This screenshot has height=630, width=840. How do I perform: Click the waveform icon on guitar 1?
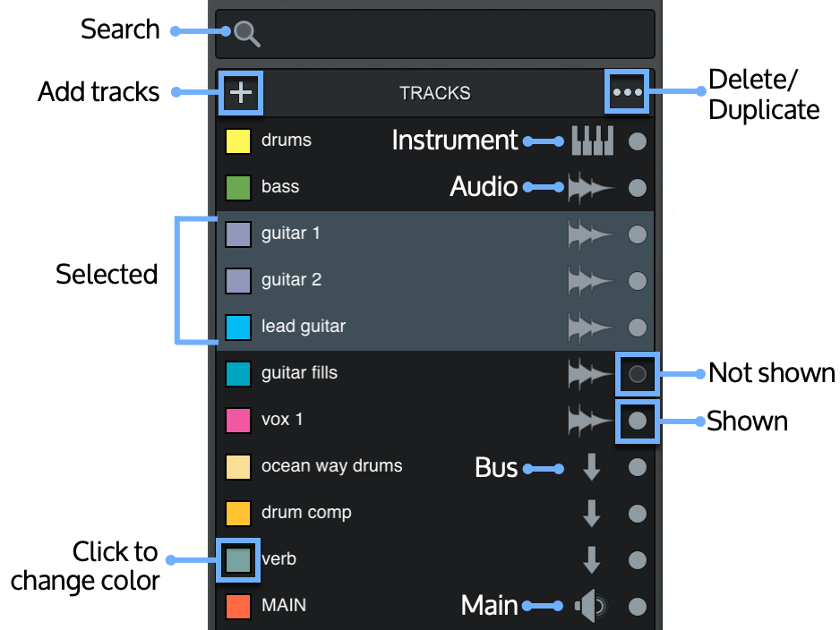click(x=591, y=234)
